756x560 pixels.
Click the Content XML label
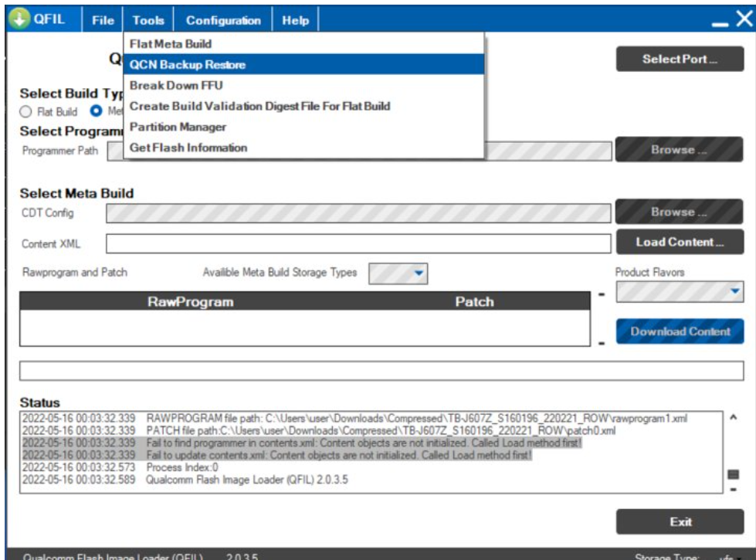(51, 243)
